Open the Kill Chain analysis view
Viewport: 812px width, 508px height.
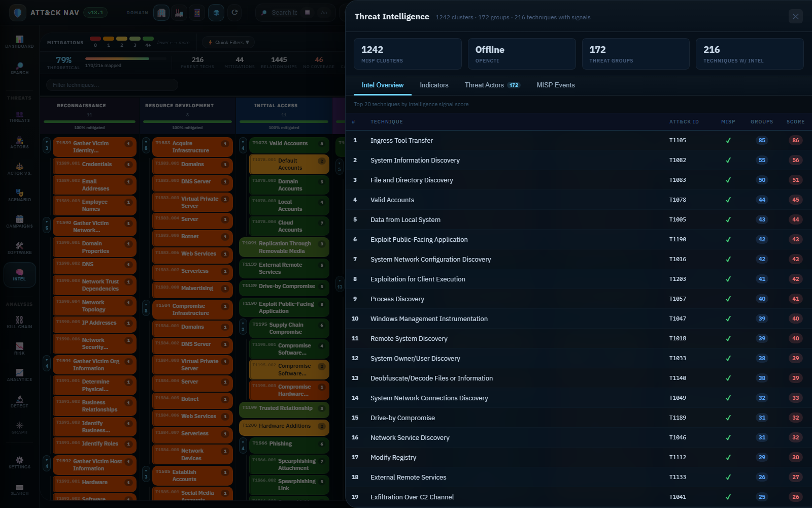click(19, 322)
